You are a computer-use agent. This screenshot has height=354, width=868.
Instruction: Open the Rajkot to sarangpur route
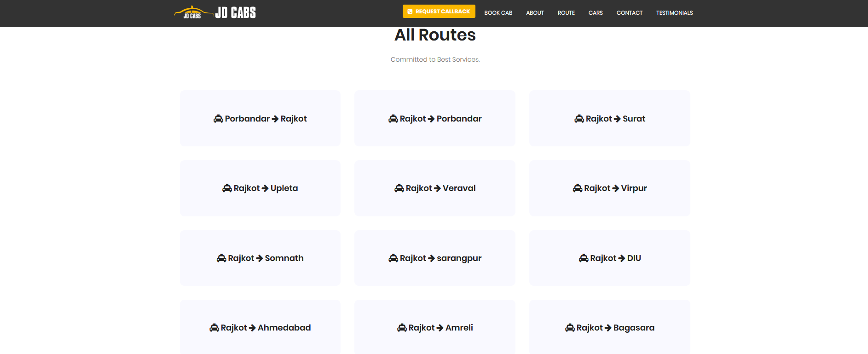pyautogui.click(x=435, y=258)
